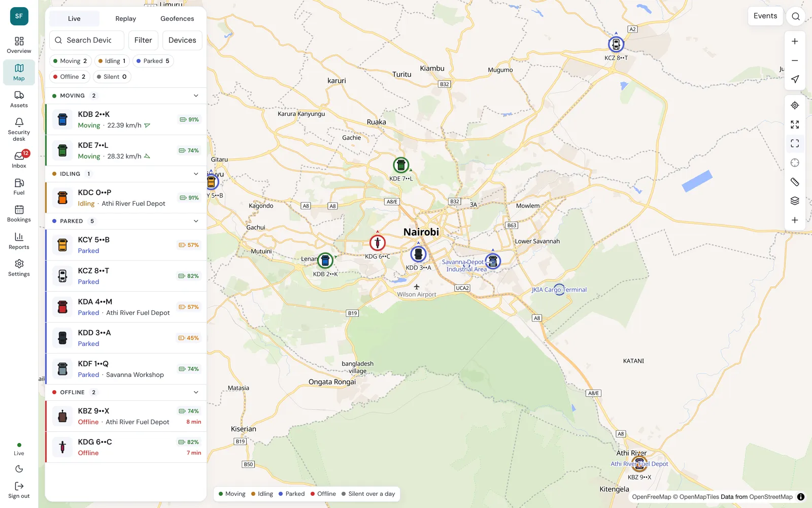
Task: Select the KDF 1••Q parked vehicle row
Action: coord(126,369)
